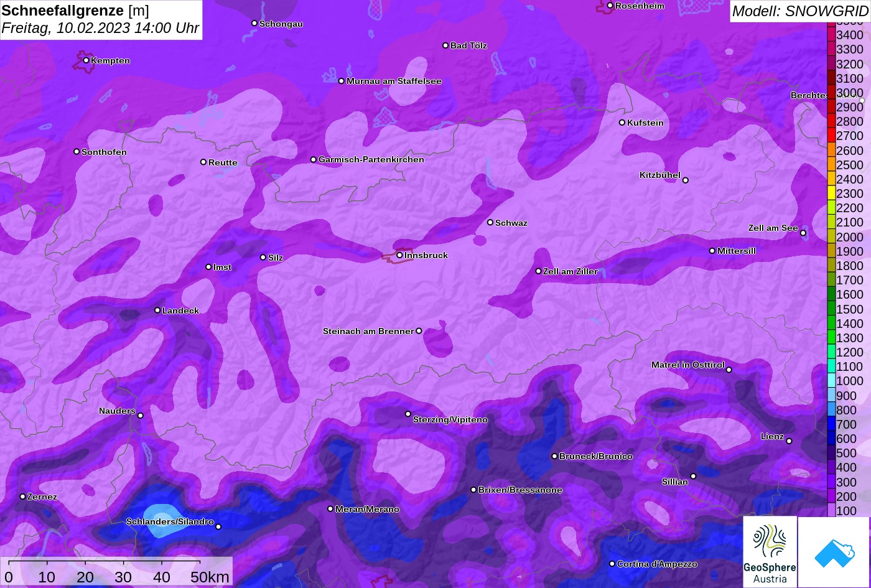Click the Schneefallgrenze [m] title
This screenshot has width=871, height=588.
click(75, 11)
